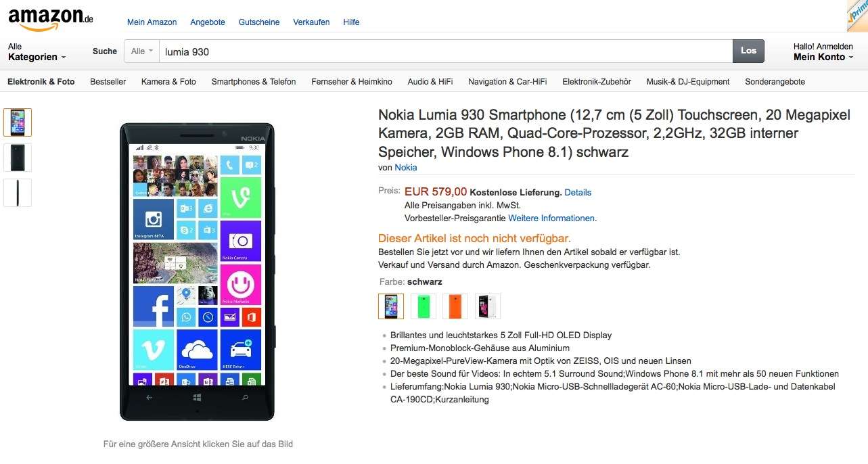Choose the orange color swatch

pos(455,306)
